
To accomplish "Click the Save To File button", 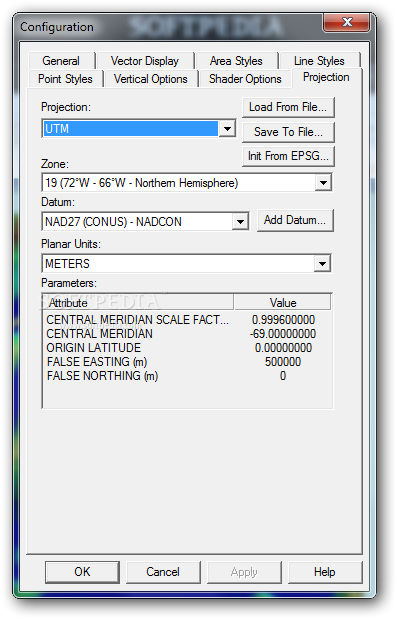I will [x=288, y=132].
